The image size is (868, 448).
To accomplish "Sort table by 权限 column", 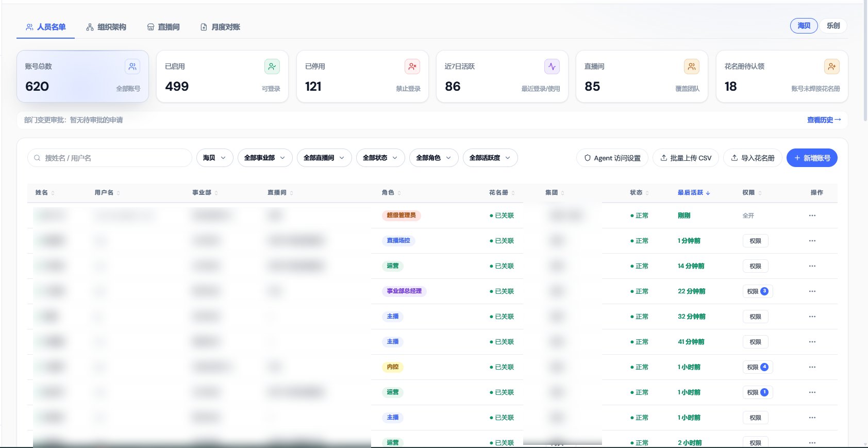I will click(x=752, y=192).
